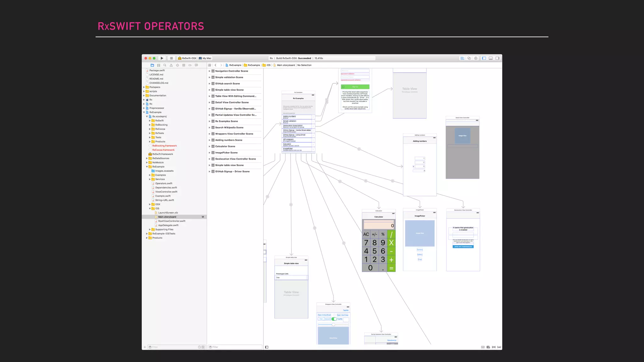Toggle the bottom Debug area button
This screenshot has width=644, height=362.
click(x=491, y=58)
